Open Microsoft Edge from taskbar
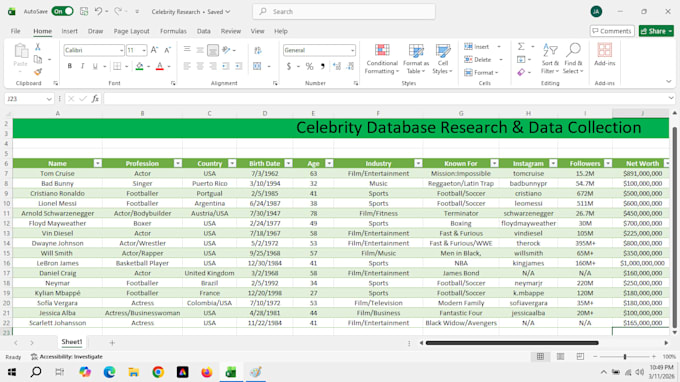680x382 pixels. pos(109,372)
